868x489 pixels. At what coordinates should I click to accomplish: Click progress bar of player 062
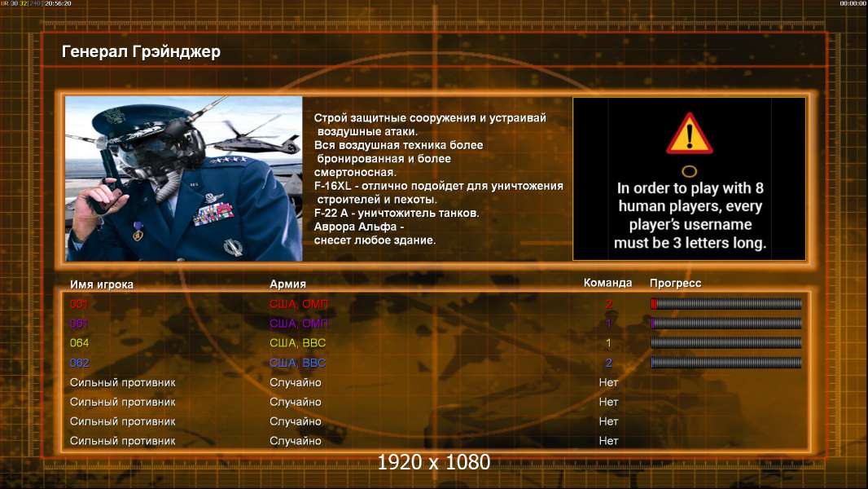[726, 363]
